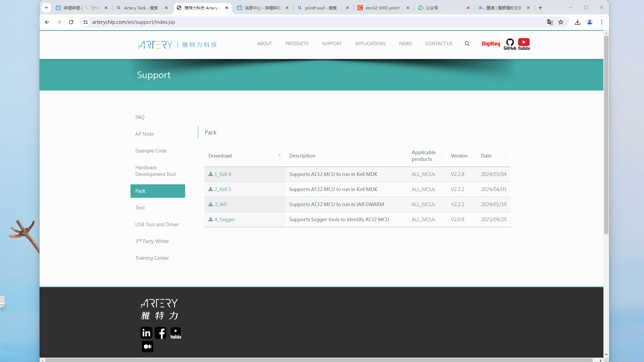This screenshot has width=644, height=362.
Task: Open the GitHub icon in header
Action: (510, 44)
